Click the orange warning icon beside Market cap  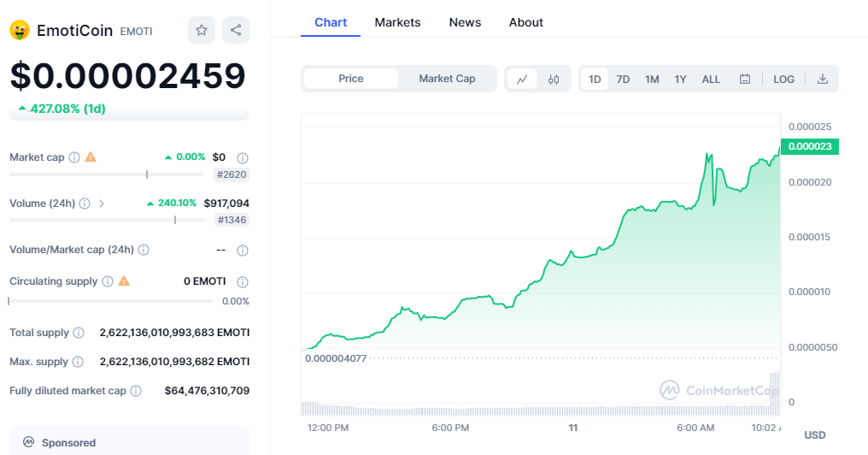(91, 157)
